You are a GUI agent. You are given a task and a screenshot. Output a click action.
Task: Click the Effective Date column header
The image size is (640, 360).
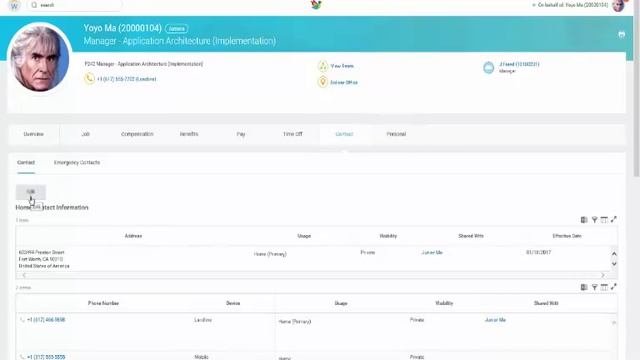point(567,236)
